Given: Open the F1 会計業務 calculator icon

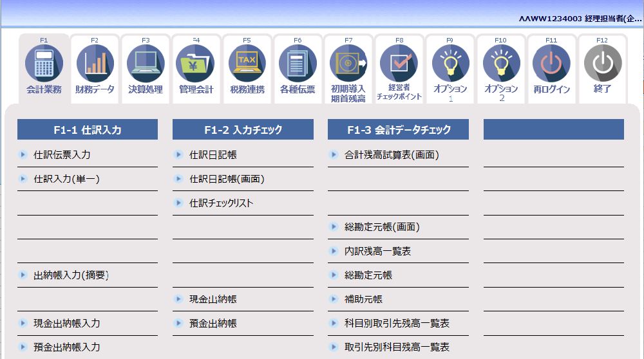Looking at the screenshot, I should pos(44,64).
